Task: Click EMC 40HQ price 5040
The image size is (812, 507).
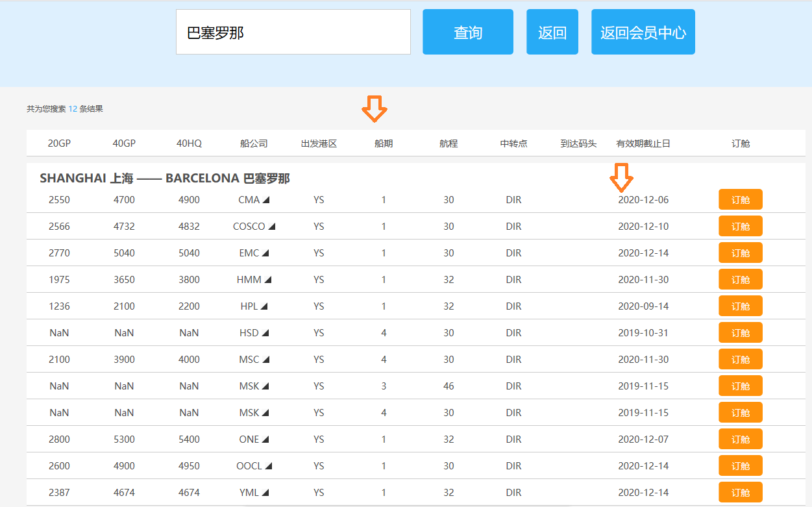Action: (x=189, y=253)
